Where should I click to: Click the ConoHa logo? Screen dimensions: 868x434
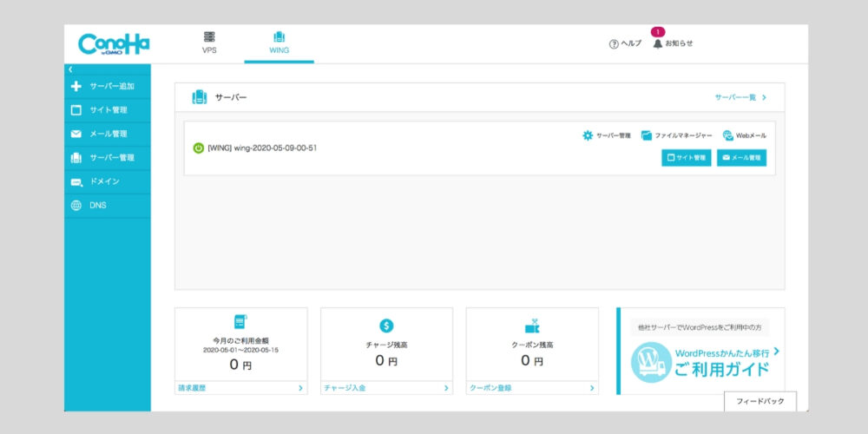click(114, 44)
